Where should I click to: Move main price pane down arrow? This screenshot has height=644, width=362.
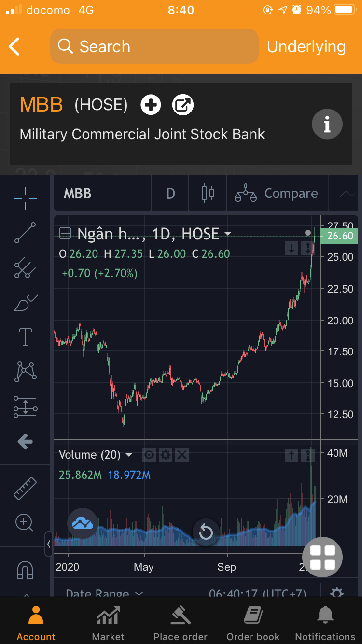click(292, 249)
